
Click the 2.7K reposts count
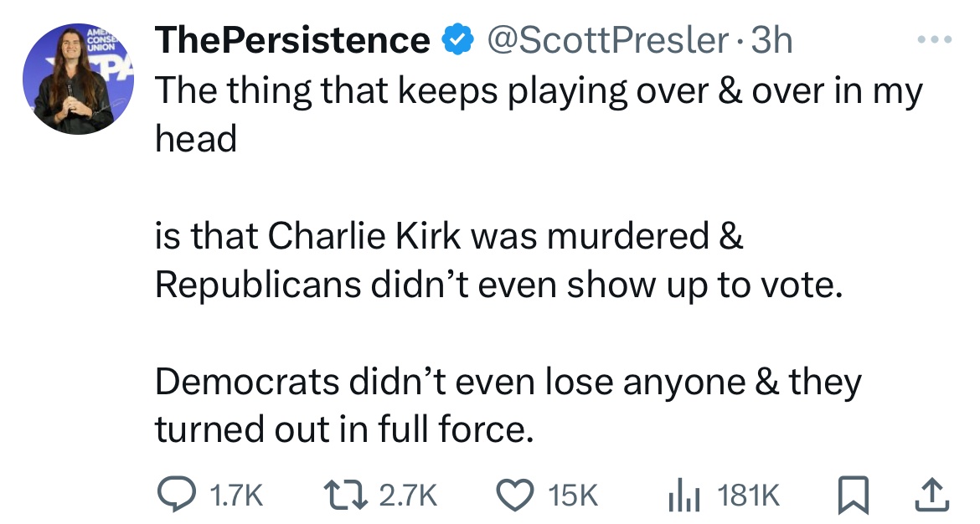coord(409,496)
